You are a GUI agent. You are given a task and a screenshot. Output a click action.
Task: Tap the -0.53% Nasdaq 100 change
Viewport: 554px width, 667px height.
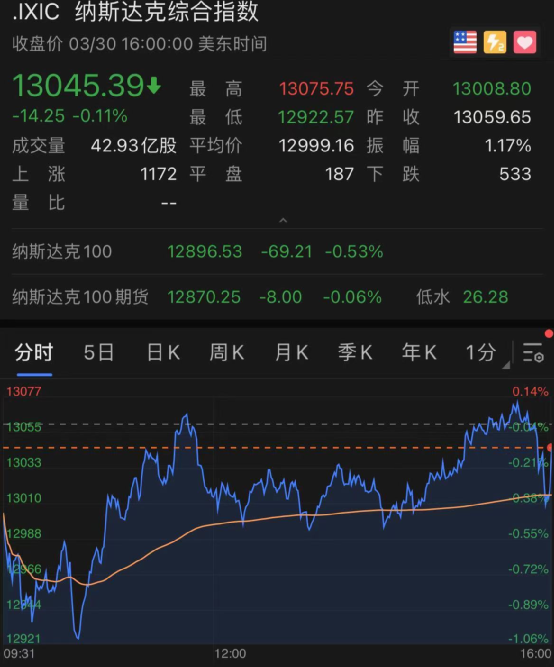pos(354,251)
